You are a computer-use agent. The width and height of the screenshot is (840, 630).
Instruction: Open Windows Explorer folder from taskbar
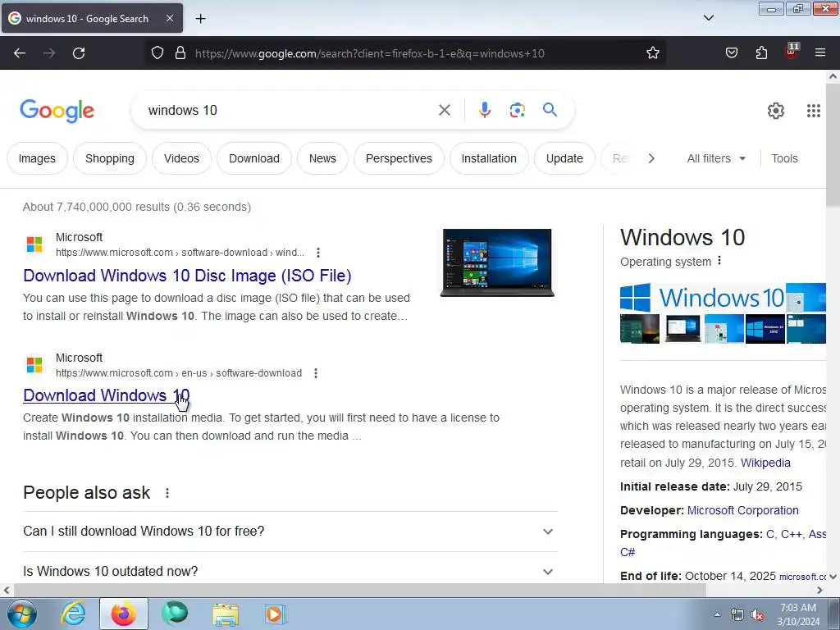coord(226,614)
